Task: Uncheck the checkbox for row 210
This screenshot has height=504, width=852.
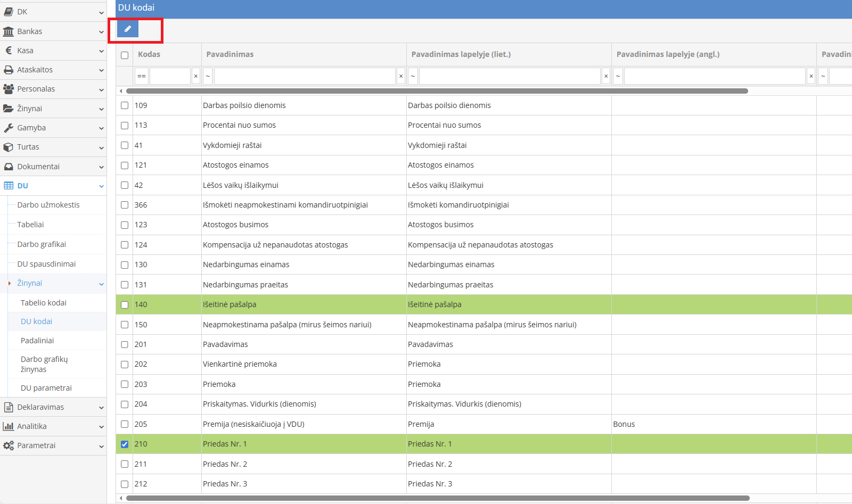Action: 125,444
